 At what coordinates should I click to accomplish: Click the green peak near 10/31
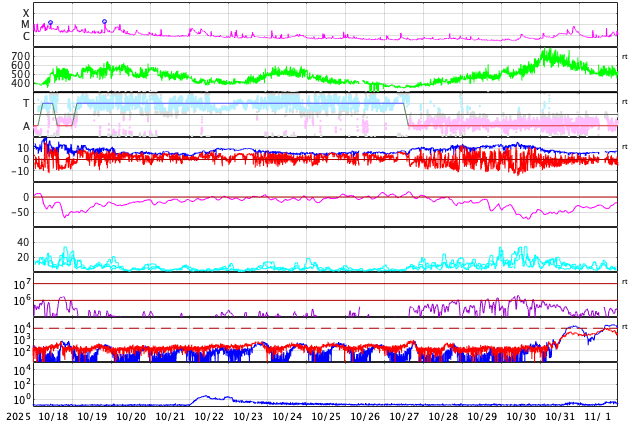pos(546,53)
